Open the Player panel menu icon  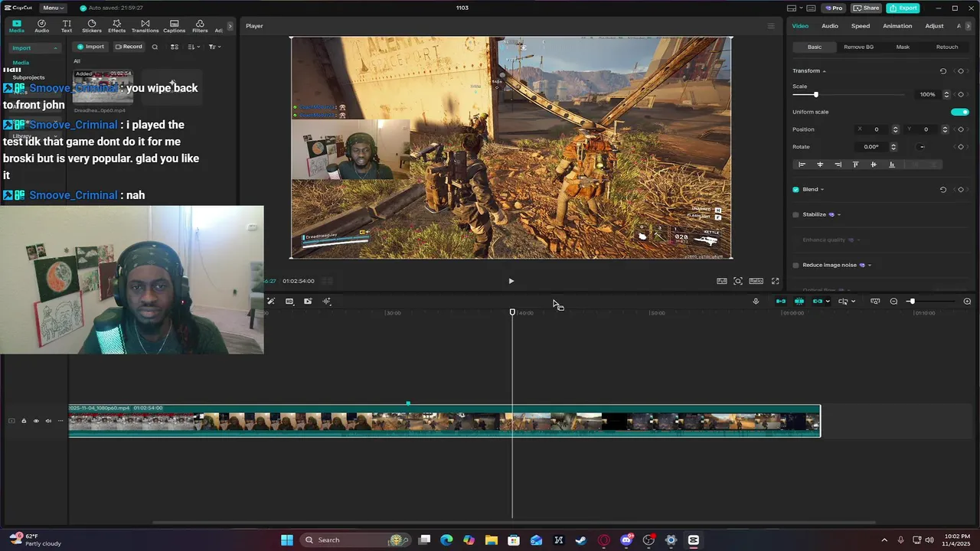click(771, 26)
